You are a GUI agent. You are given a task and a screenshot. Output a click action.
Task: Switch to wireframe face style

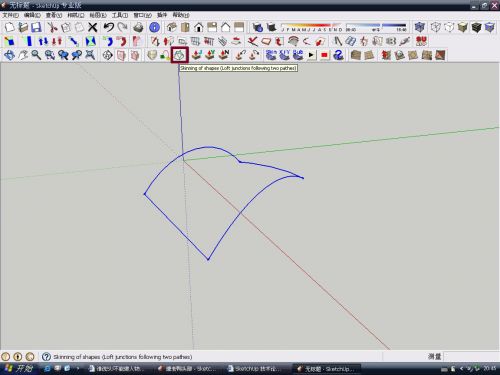435,27
